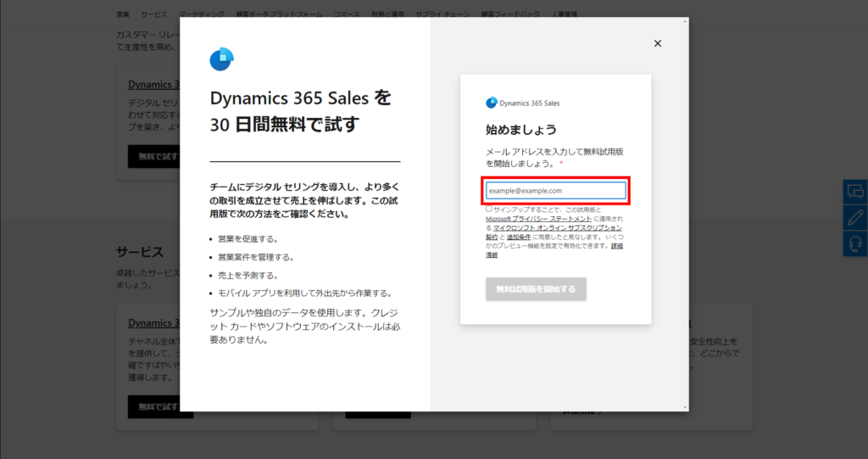Tick the sign-up agreement checkbox
Screen dimensions: 868x459
tap(489, 209)
